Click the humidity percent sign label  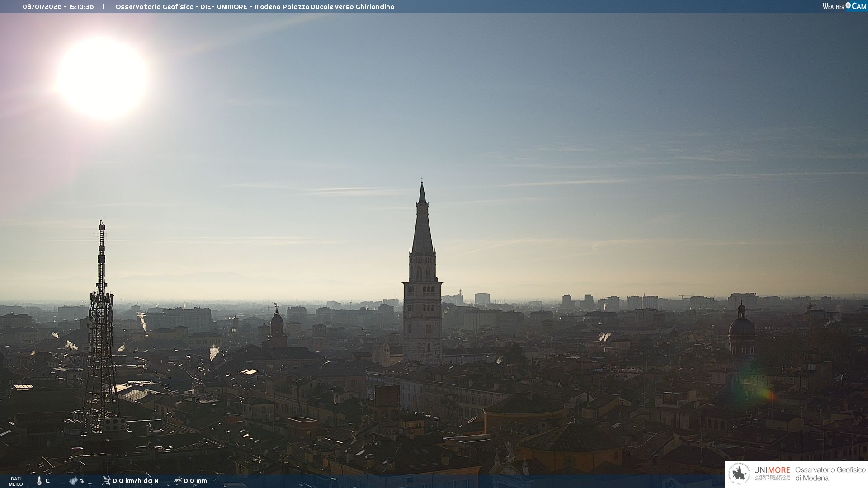[x=82, y=481]
